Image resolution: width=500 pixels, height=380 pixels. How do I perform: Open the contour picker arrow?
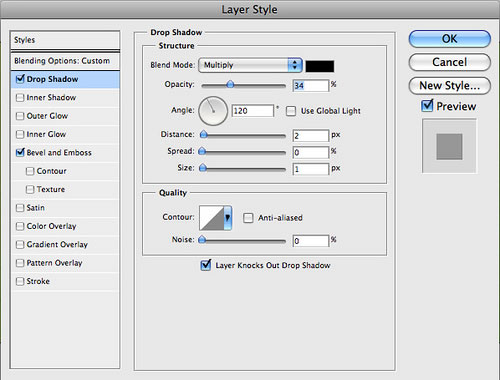coord(228,218)
